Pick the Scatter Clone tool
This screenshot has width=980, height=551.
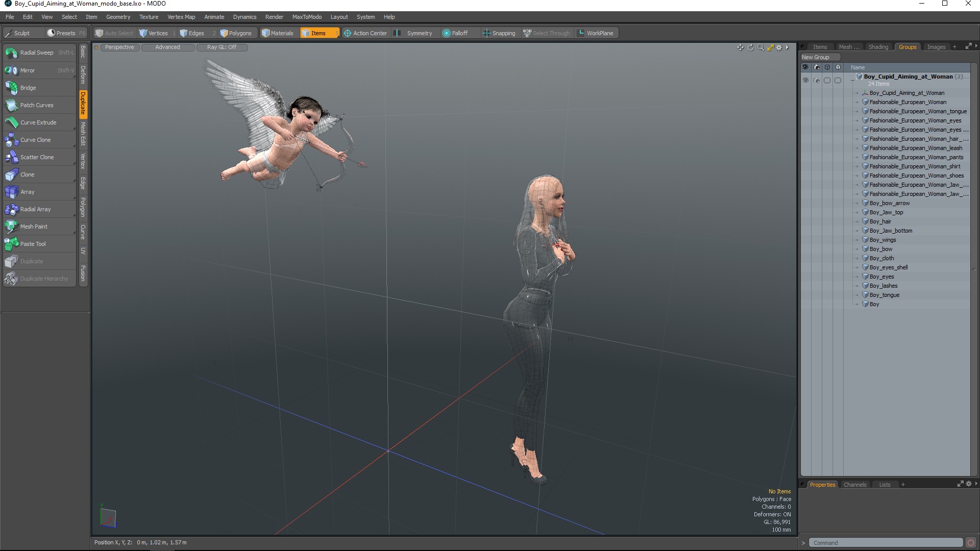(40, 157)
